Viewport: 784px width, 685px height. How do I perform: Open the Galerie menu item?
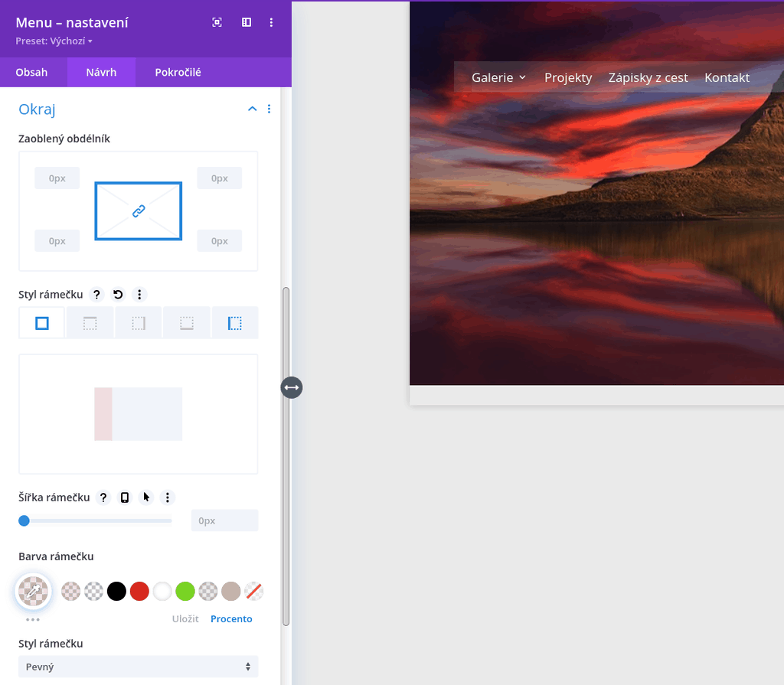[492, 77]
